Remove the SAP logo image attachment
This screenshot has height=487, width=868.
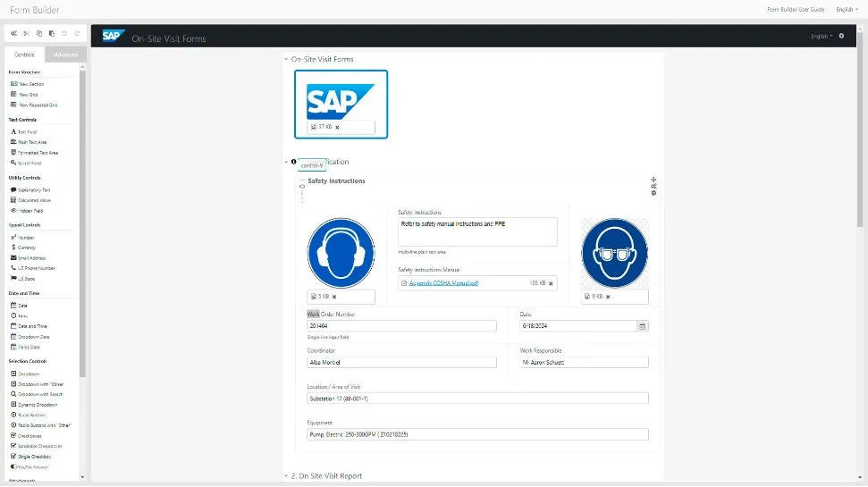(x=337, y=128)
